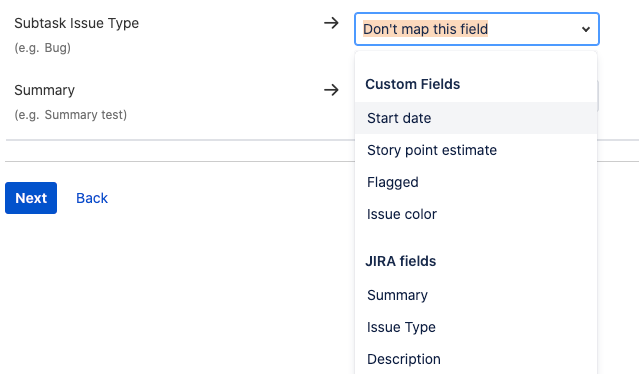Click the "Don't map this field" select box
This screenshot has width=639, height=374.
tap(477, 29)
